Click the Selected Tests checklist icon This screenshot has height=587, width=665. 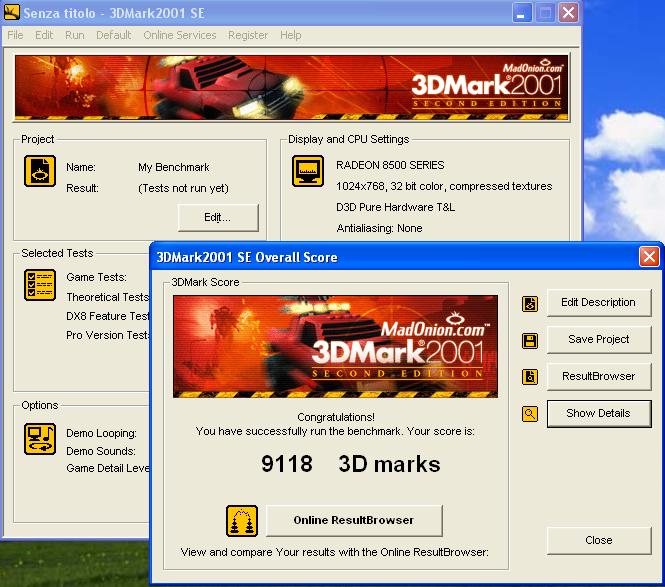(x=40, y=285)
